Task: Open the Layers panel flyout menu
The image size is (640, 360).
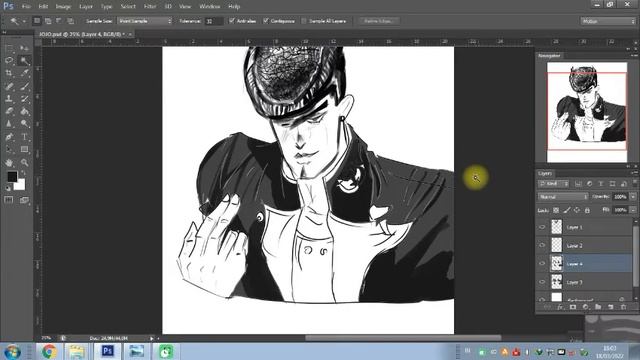Action: tap(634, 173)
